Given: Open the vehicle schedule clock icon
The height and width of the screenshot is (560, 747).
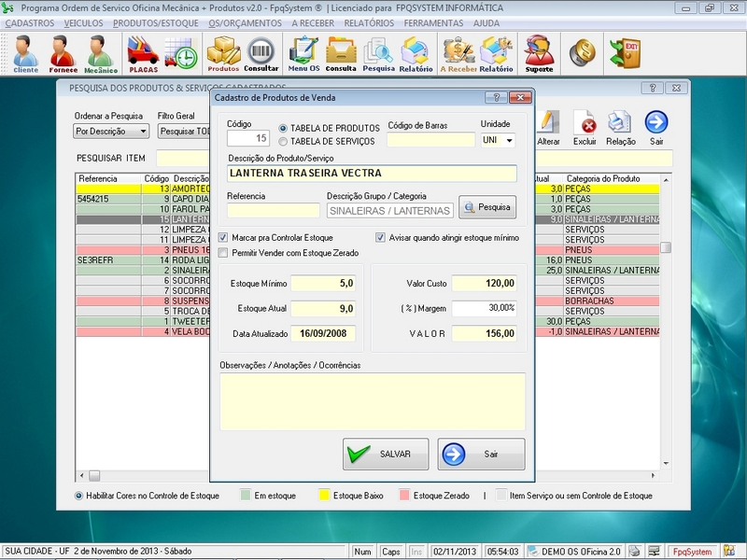Looking at the screenshot, I should [181, 53].
